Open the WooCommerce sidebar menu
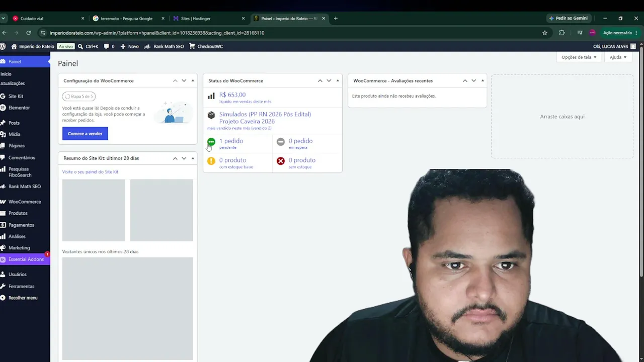The width and height of the screenshot is (644, 362). click(25, 202)
